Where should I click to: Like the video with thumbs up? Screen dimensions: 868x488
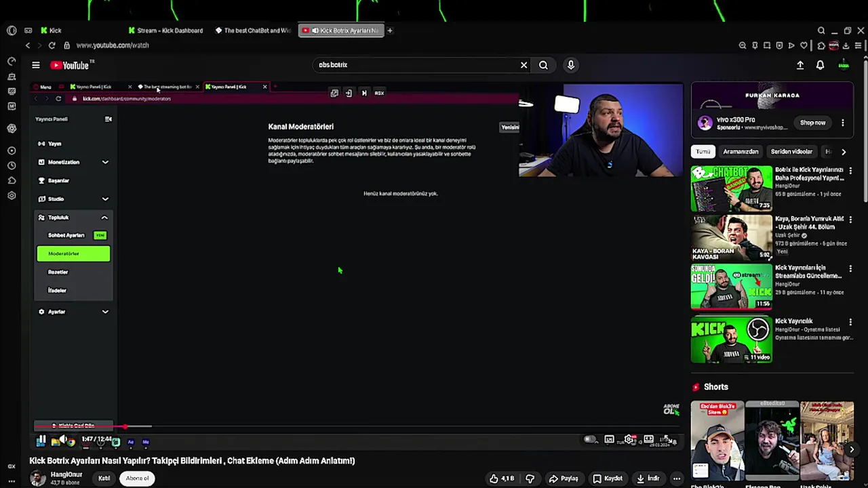(502, 479)
